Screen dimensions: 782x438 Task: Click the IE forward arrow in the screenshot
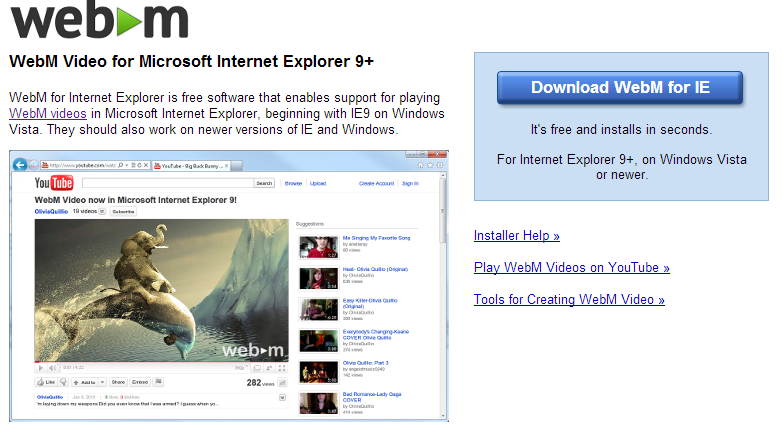[x=33, y=165]
